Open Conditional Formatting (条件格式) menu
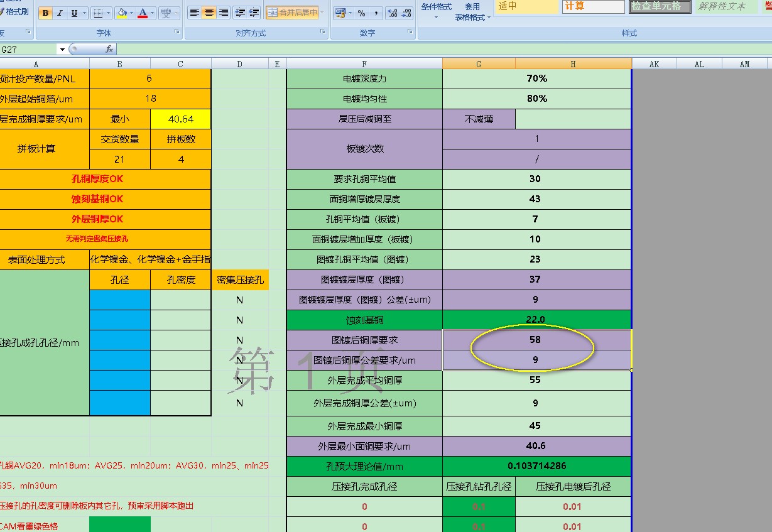 click(x=436, y=10)
